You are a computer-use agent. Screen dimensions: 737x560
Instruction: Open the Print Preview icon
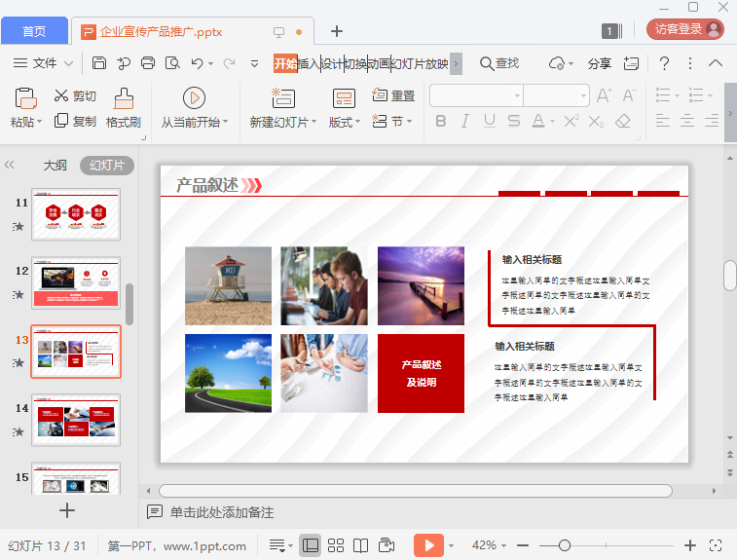pyautogui.click(x=172, y=63)
